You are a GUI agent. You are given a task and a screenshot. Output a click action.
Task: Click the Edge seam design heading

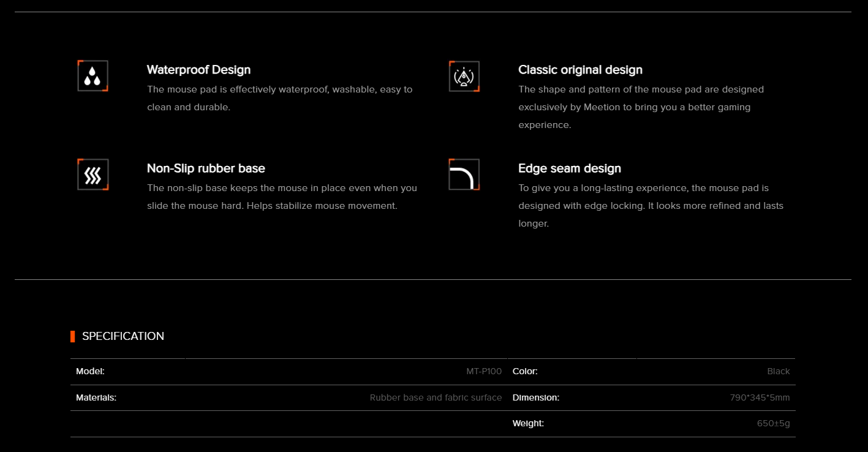coord(569,168)
